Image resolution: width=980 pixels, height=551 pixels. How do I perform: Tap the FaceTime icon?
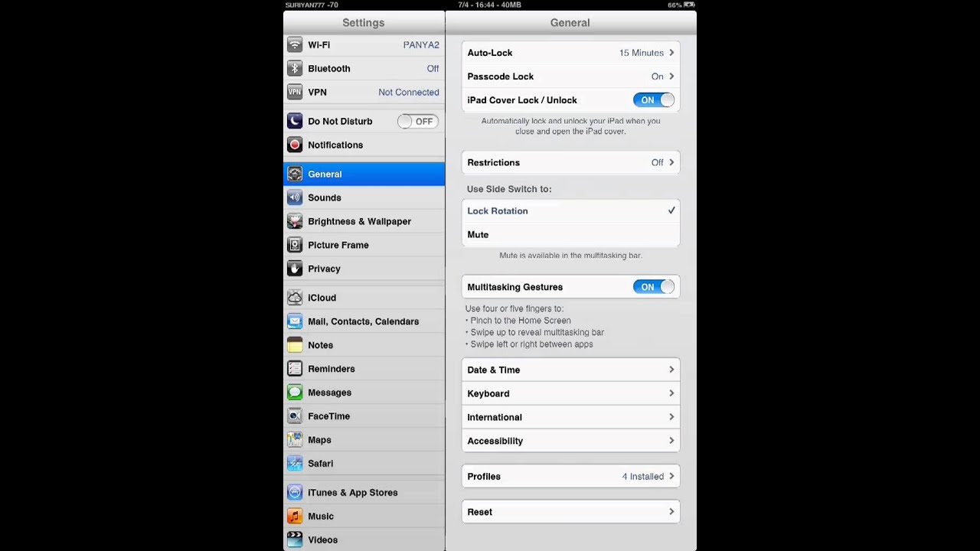[x=295, y=417]
